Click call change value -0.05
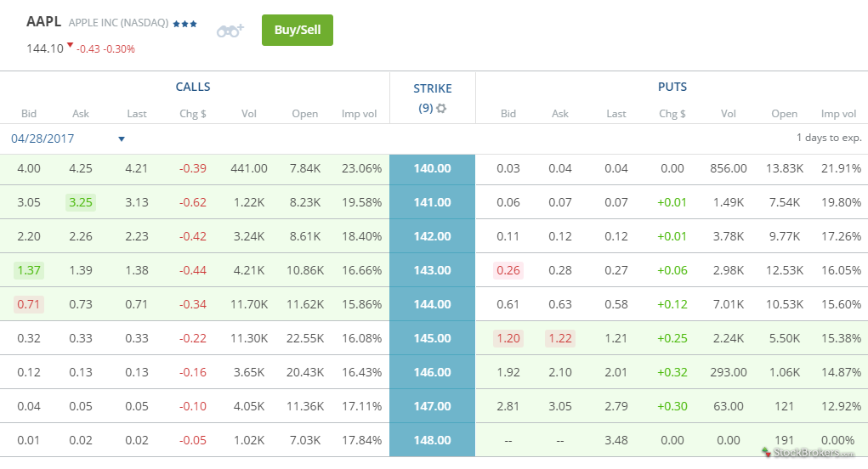868x469 pixels. pyautogui.click(x=193, y=440)
